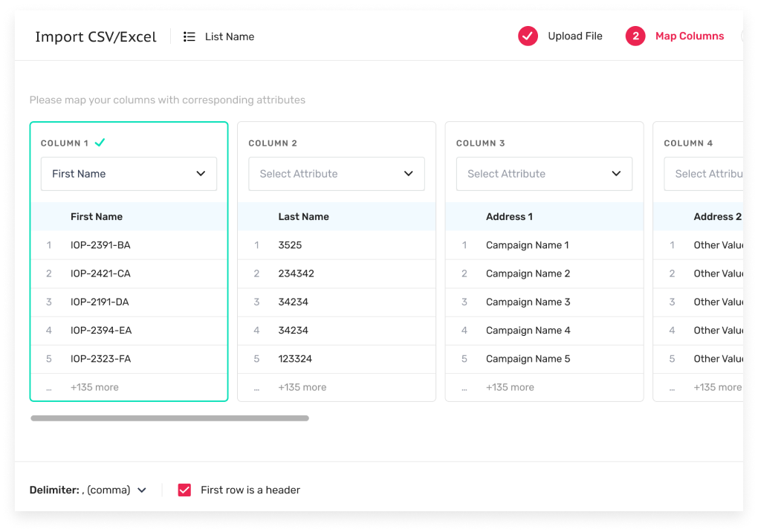Click the COLUMN 4 label
Image resolution: width=758 pixels, height=532 pixels.
688,143
